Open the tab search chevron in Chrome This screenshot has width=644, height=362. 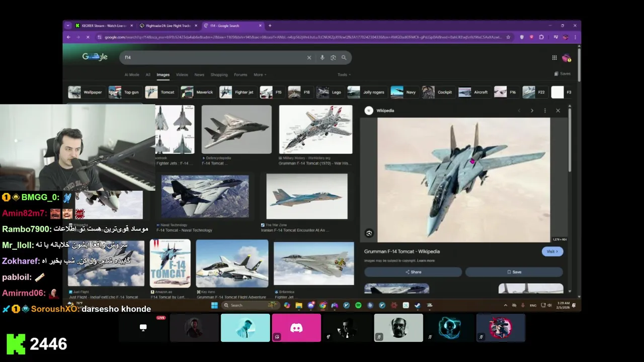(x=68, y=26)
